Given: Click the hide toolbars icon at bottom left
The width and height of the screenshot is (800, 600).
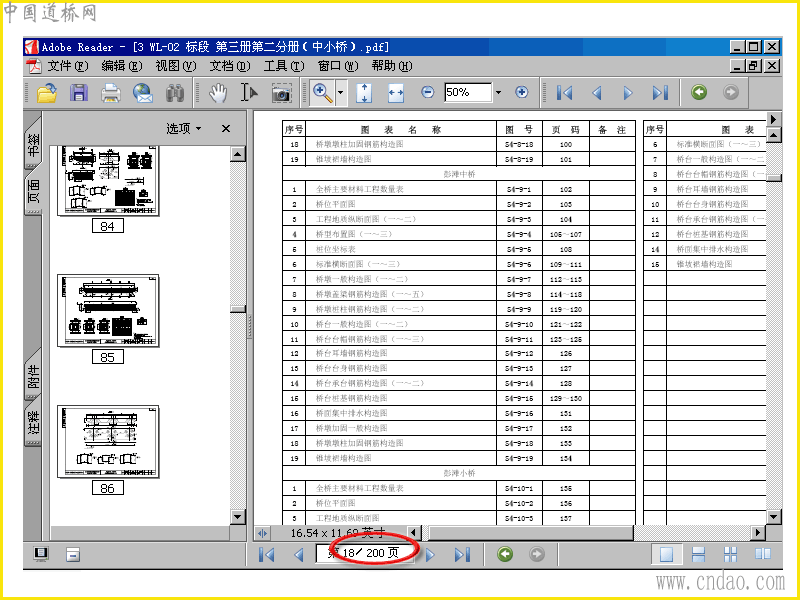Looking at the screenshot, I should 73,554.
